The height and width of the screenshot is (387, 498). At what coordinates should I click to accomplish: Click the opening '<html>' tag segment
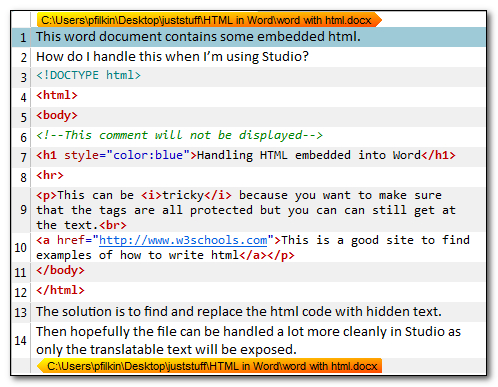[x=57, y=95]
